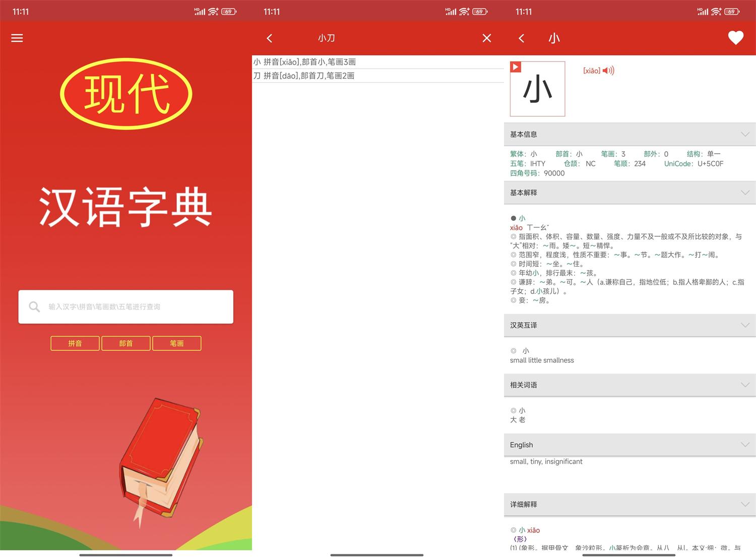
Task: Select the 笔画 search mode
Action: (176, 343)
